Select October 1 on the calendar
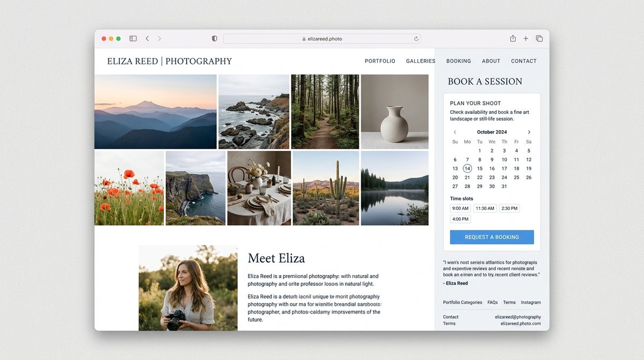 [480, 151]
